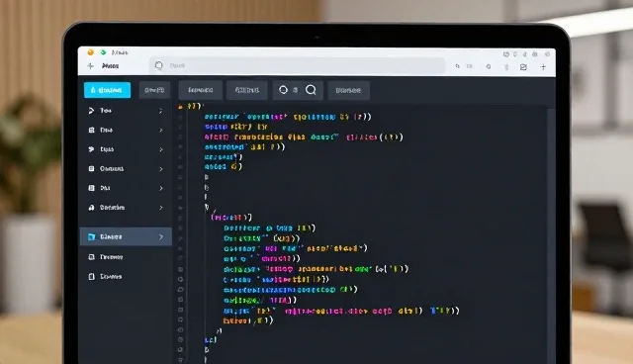
Task: Expand the chevron on the fourth sidebar row
Action: point(160,169)
